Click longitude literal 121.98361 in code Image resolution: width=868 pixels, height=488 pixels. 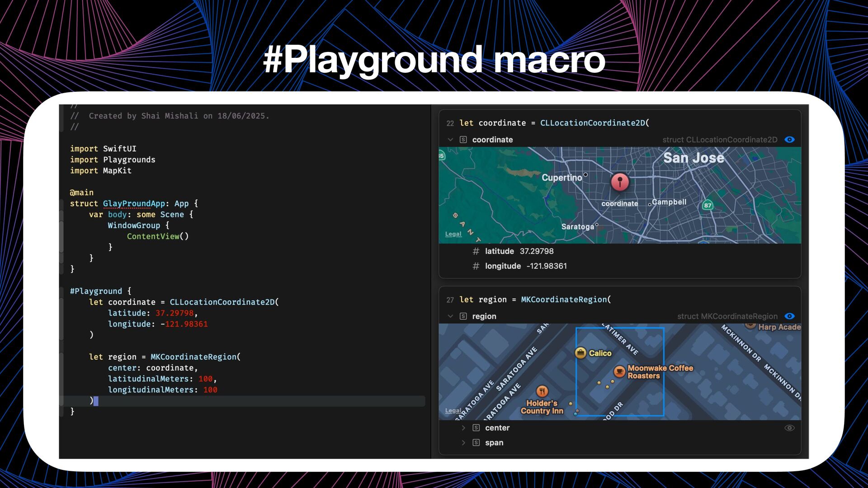[186, 324]
